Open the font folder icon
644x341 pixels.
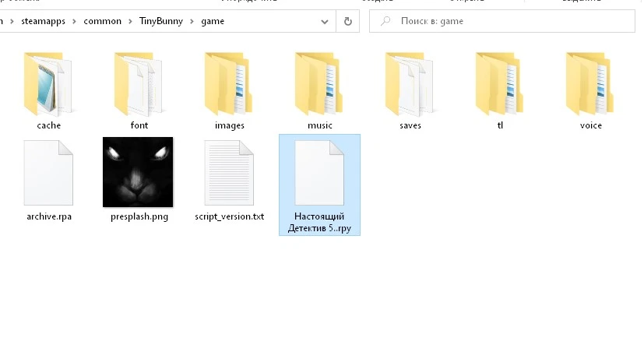[139, 84]
